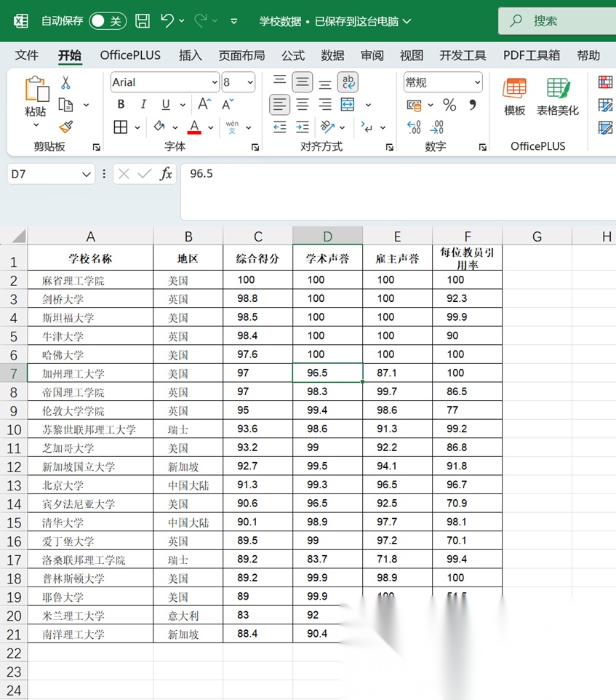Viewport: 616px width, 700px height.
Task: Open the 对齐方式 dialog launcher
Action: [x=389, y=147]
